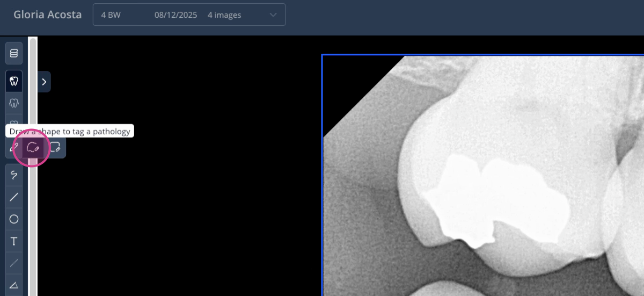Open the database stack icon

(14, 53)
